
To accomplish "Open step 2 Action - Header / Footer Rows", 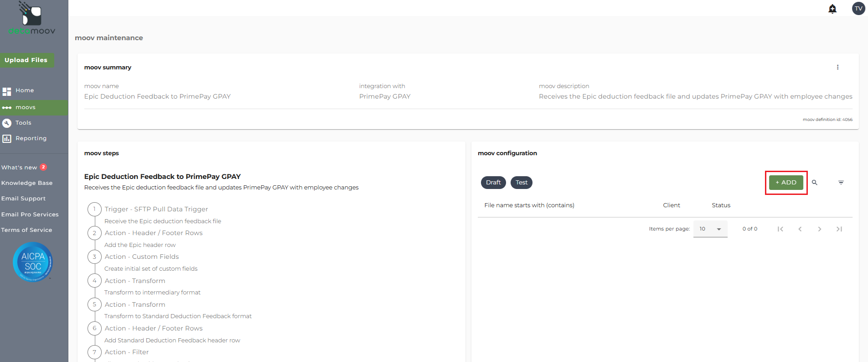I will 154,233.
